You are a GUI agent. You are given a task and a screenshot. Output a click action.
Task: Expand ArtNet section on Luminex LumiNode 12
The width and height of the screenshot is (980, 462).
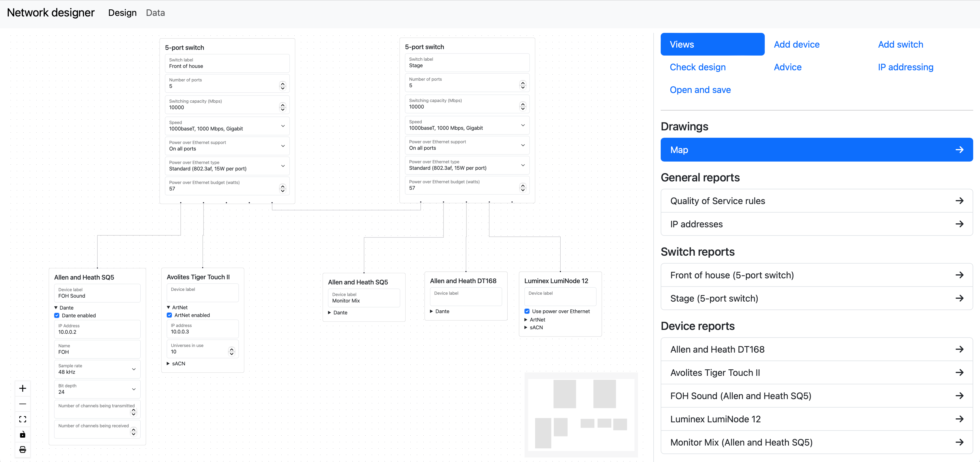pyautogui.click(x=535, y=320)
